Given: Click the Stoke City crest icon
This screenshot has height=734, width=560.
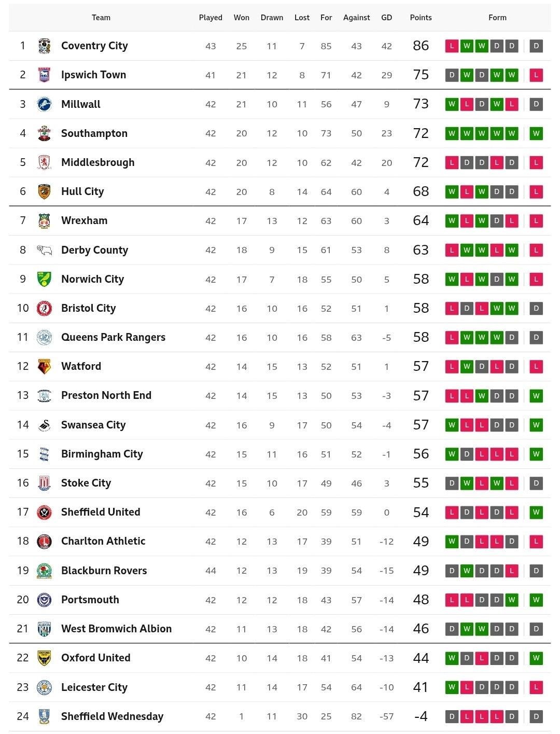Looking at the screenshot, I should coord(45,483).
